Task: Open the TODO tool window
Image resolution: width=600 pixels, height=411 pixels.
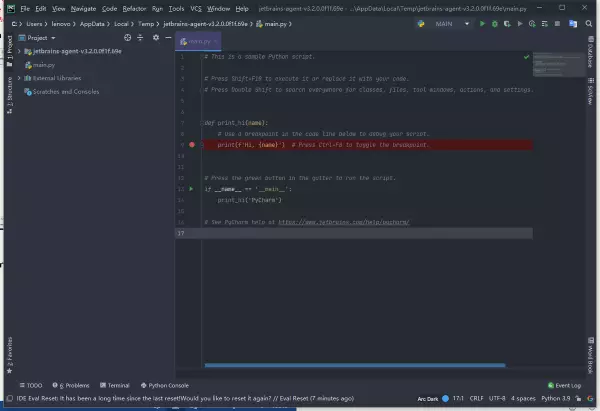Action: point(31,385)
